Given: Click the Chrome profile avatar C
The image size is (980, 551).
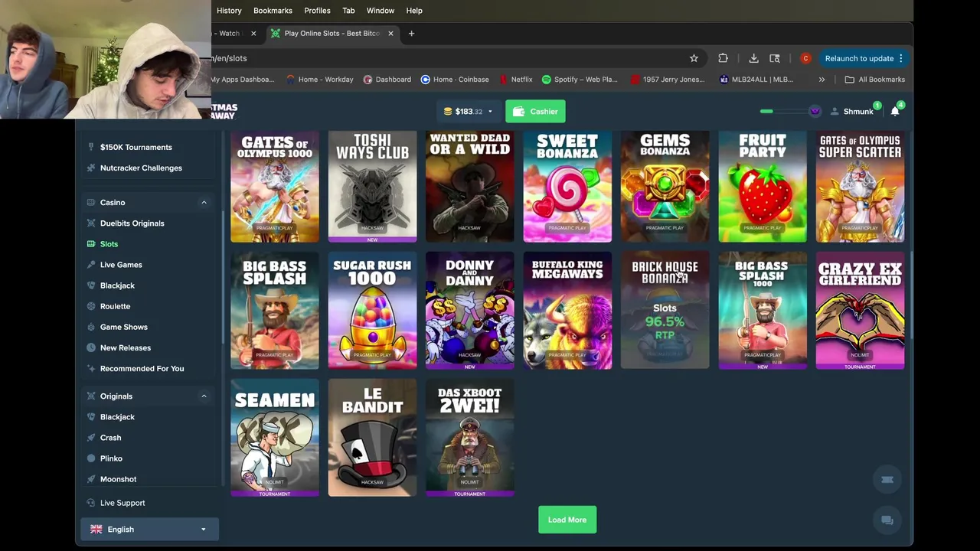Looking at the screenshot, I should [805, 58].
